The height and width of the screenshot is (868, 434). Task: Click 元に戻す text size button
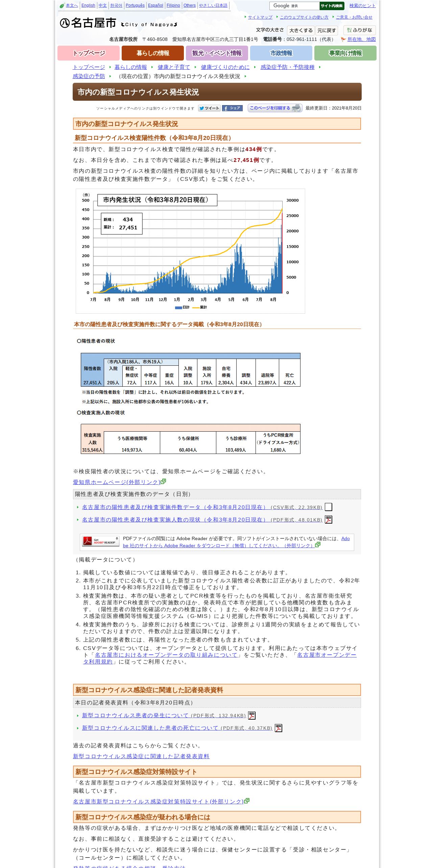(x=327, y=30)
